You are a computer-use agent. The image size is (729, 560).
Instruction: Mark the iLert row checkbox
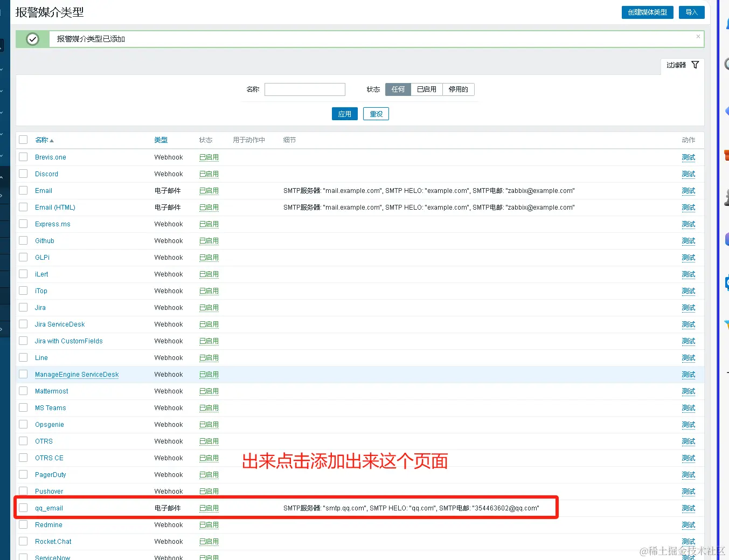point(23,274)
